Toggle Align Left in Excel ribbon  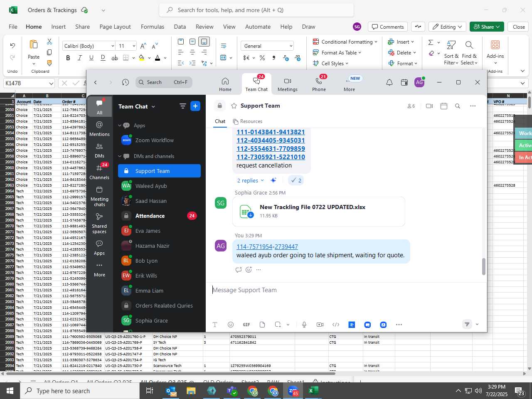pos(180,52)
